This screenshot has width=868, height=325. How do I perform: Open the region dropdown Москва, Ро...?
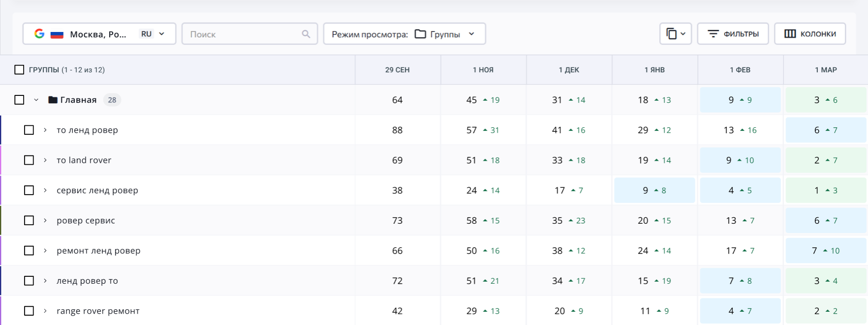coord(99,34)
